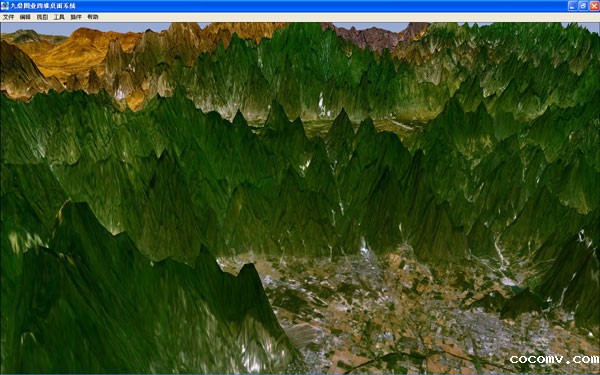The height and width of the screenshot is (375, 600).
Task: Open the 编辑 (Edit) menu
Action: coord(25,17)
